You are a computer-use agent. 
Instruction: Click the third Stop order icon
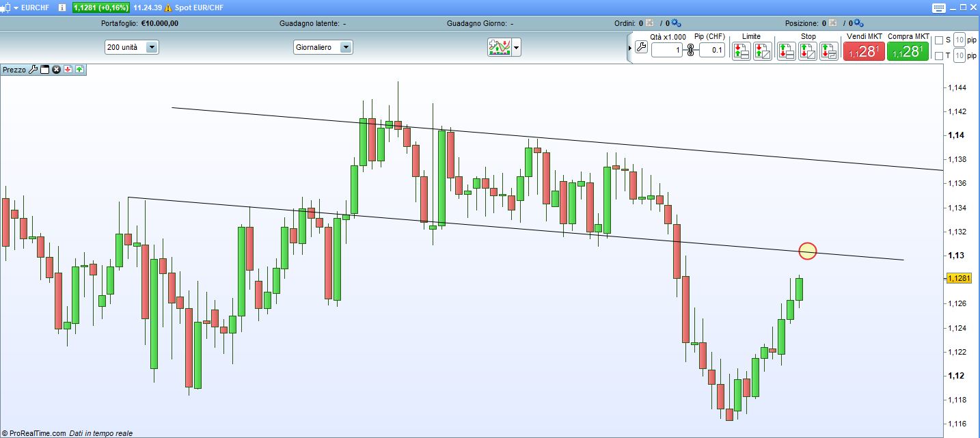pos(829,51)
